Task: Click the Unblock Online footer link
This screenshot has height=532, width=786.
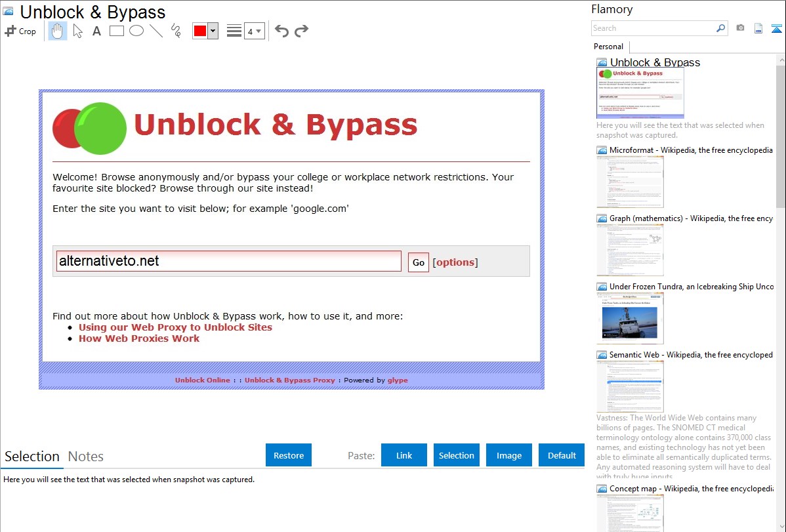Action: 203,380
